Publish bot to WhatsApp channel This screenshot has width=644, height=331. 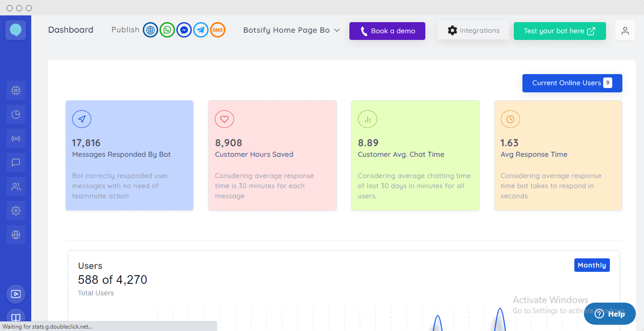pos(167,30)
